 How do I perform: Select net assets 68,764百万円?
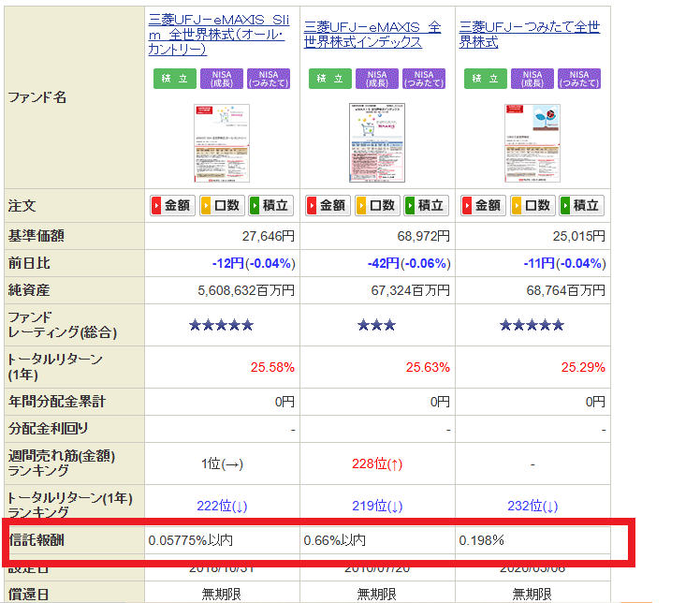565,291
